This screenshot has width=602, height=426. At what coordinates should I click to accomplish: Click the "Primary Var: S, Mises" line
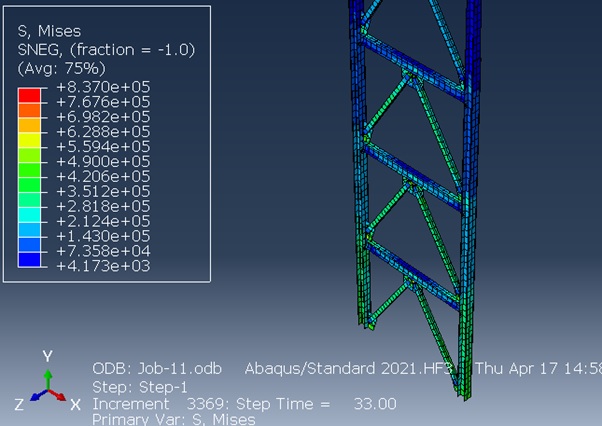(173, 419)
